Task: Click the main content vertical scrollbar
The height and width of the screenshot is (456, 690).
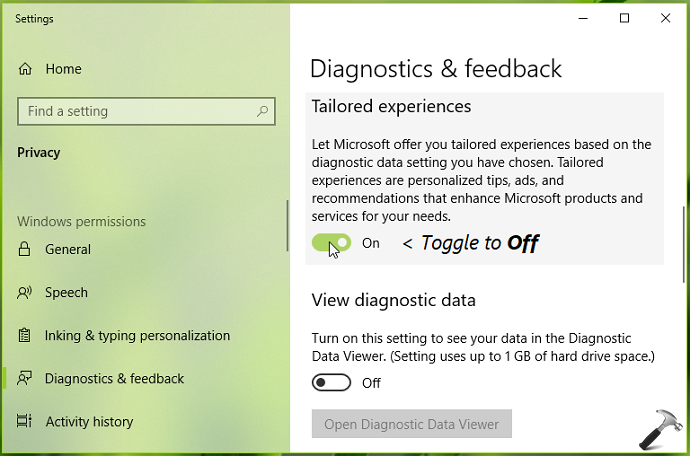Action: [684, 244]
